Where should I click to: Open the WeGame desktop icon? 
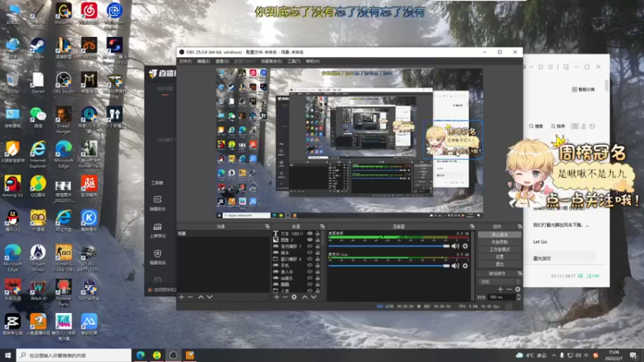point(64,13)
